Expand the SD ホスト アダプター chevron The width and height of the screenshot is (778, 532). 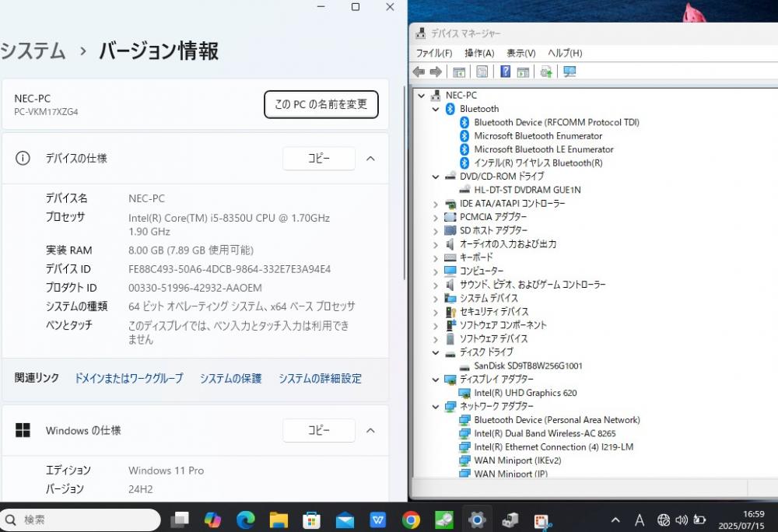coord(436,230)
